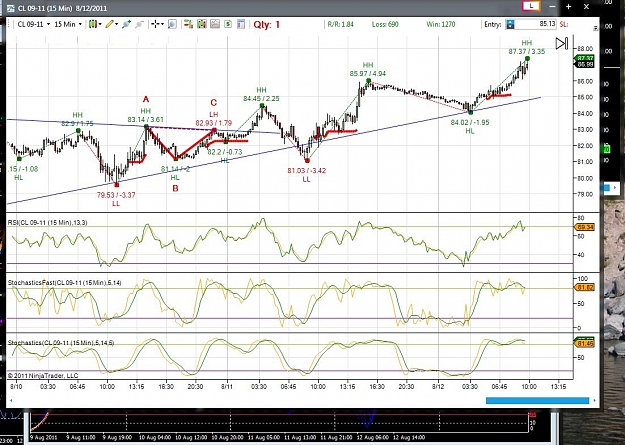Open the data box green bars icon

click(202, 24)
